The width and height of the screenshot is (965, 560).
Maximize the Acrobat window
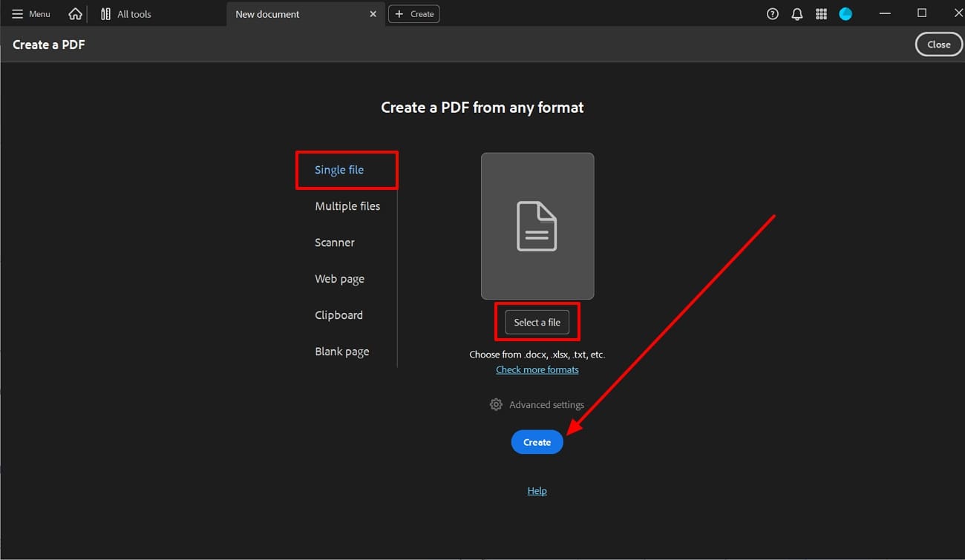(922, 13)
